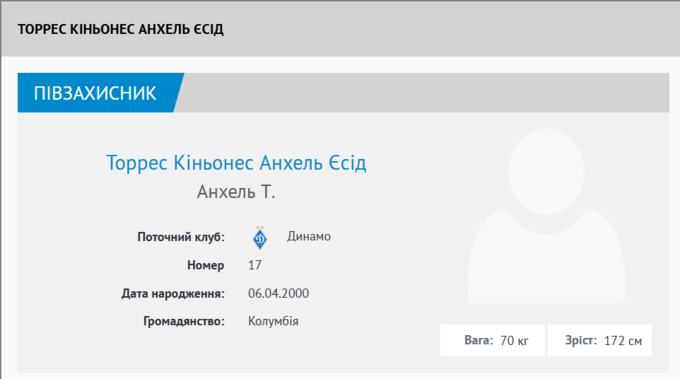Click the citizenship value Колумбія
This screenshot has width=680, height=379.
coord(273,321)
